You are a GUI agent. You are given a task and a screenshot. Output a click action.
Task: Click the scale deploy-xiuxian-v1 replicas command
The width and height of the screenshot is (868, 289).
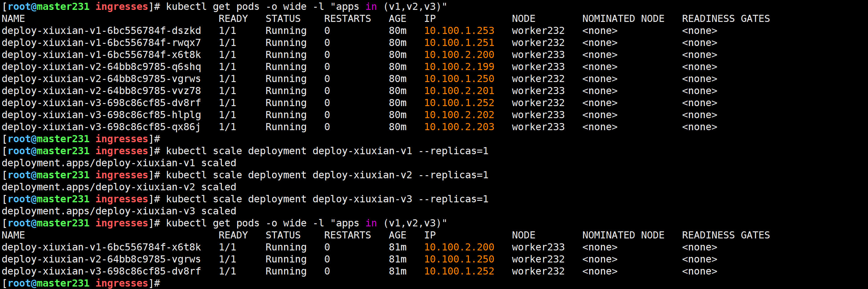[x=327, y=151]
